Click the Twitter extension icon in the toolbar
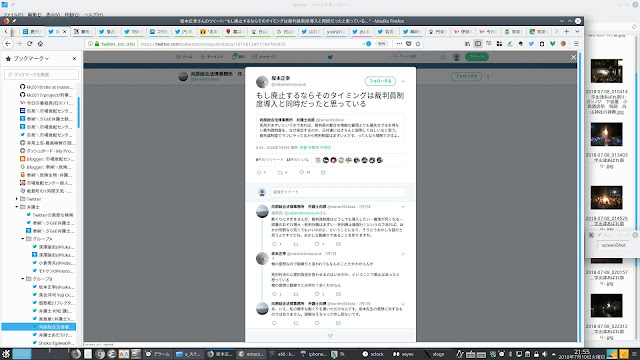Screen dimensions: 640x360 click(531, 44)
